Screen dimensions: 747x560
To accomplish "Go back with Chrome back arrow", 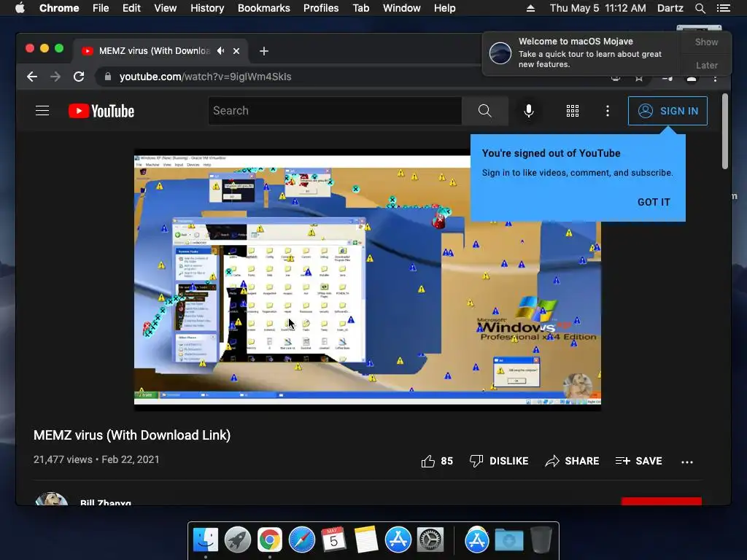I will 32,77.
